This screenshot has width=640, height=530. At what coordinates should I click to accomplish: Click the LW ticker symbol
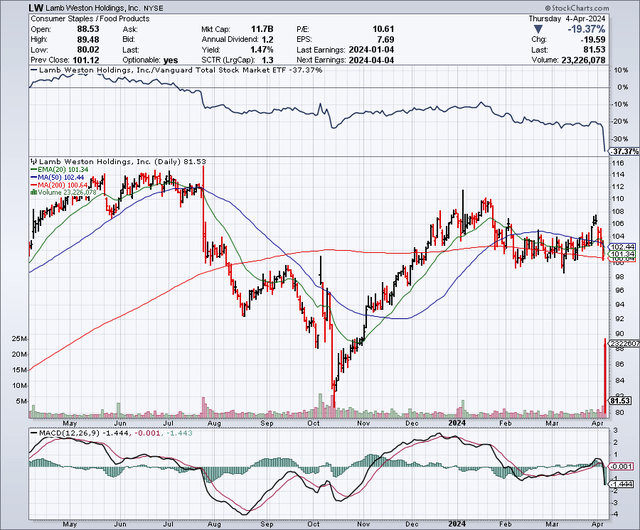point(36,8)
